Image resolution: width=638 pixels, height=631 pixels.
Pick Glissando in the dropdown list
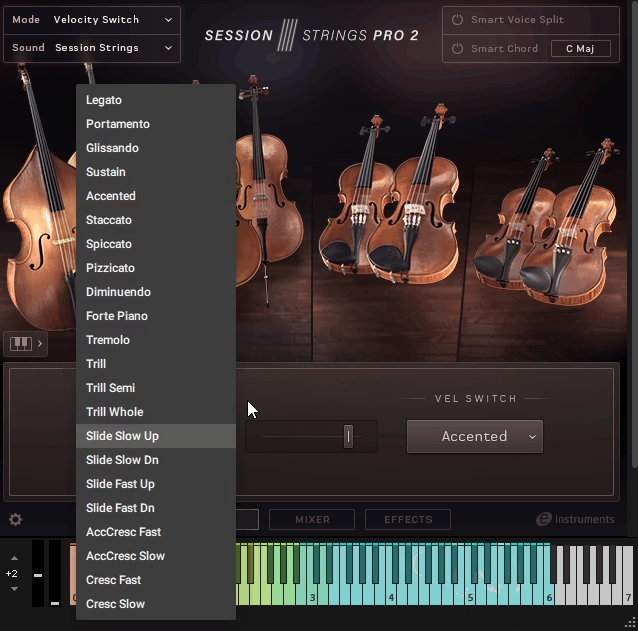(156, 148)
